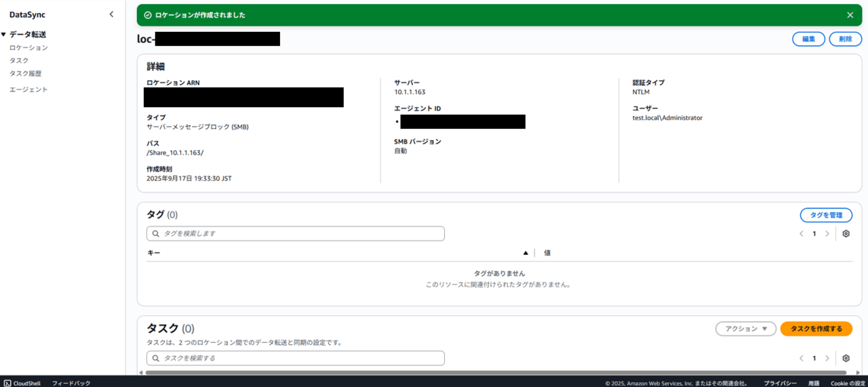This screenshot has height=387, width=868.
Task: Open ロケーション in the sidebar
Action: (x=28, y=48)
